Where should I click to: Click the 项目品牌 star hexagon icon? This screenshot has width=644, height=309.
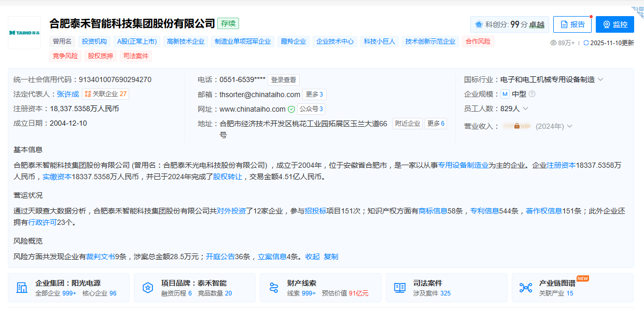click(x=148, y=288)
